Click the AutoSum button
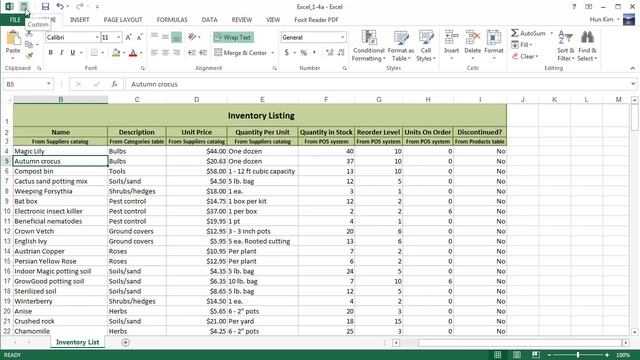Image resolution: width=640 pixels, height=360 pixels. pos(528,33)
